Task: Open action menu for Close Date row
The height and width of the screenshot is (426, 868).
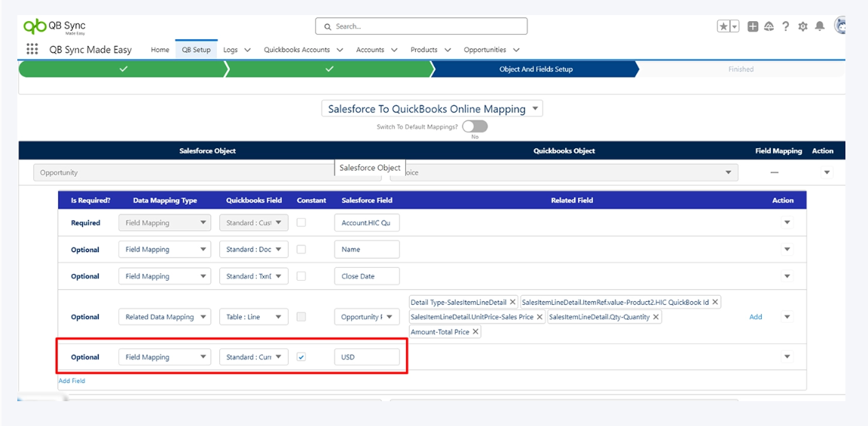Action: [787, 276]
